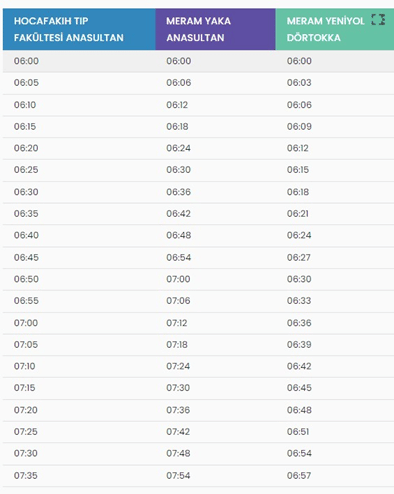Click 06:45 in Hocafakih column
The width and height of the screenshot is (394, 494).
click(26, 257)
